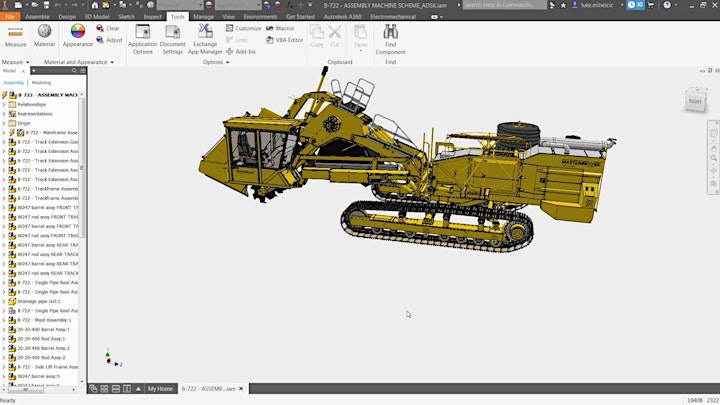Expand the Relationships folder node
Image resolution: width=720 pixels, height=405 pixels.
tap(4, 104)
